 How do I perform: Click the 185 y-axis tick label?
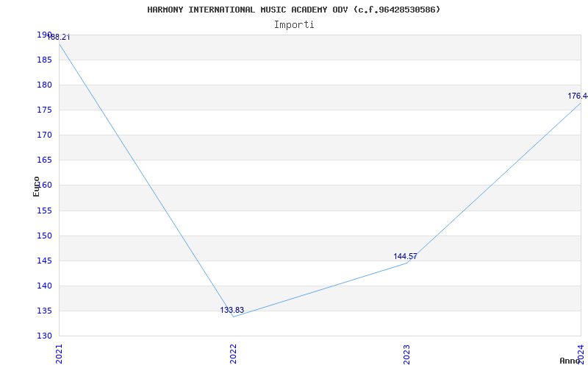(44, 60)
